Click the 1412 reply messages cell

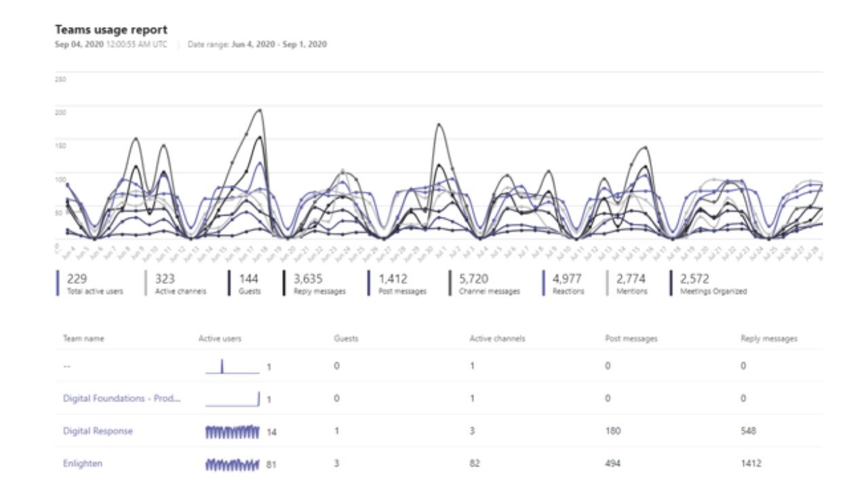(x=751, y=464)
